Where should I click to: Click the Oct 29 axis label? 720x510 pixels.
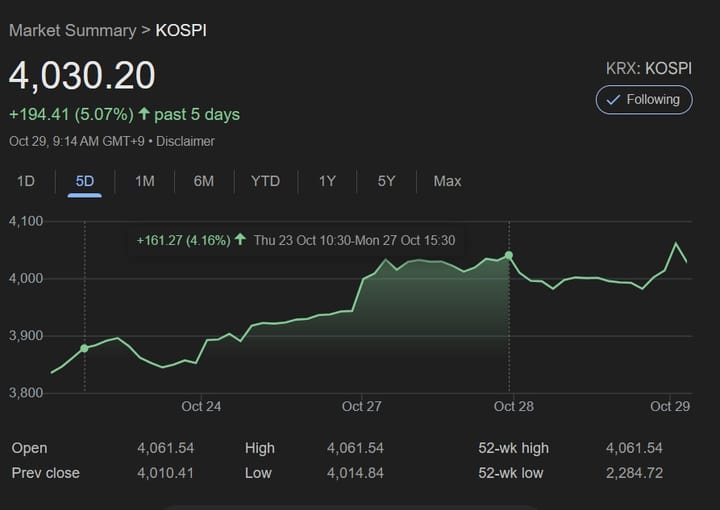point(670,407)
